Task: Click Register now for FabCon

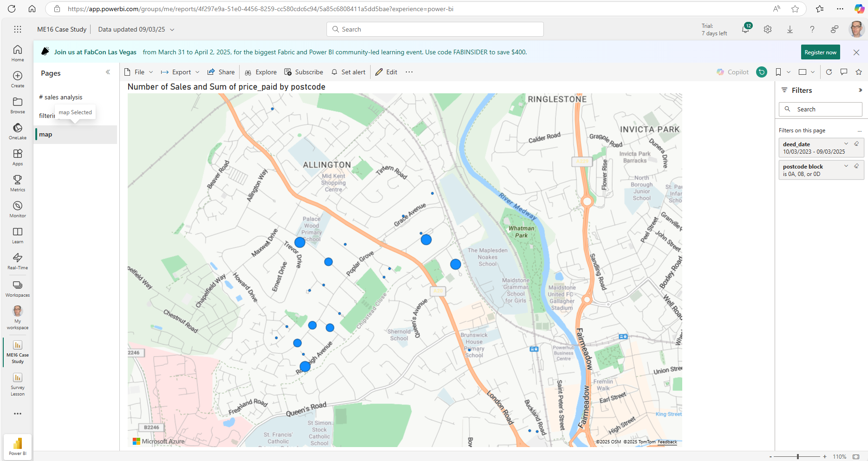Action: [x=820, y=52]
